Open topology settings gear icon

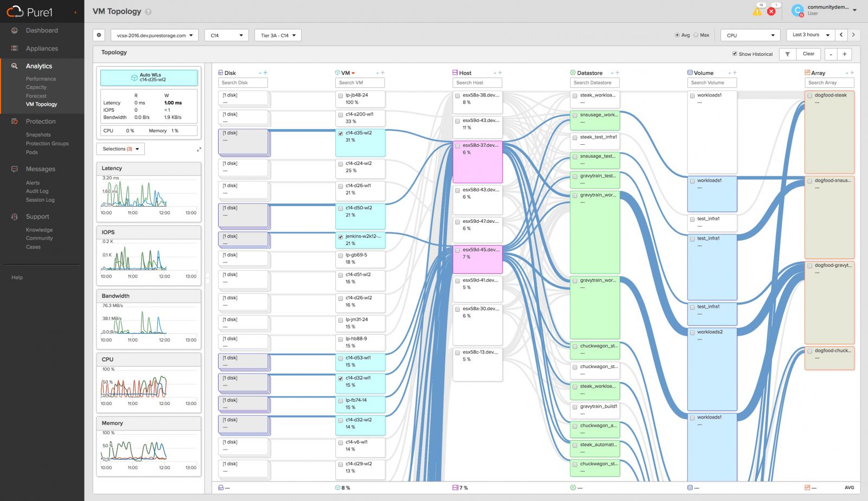[99, 35]
